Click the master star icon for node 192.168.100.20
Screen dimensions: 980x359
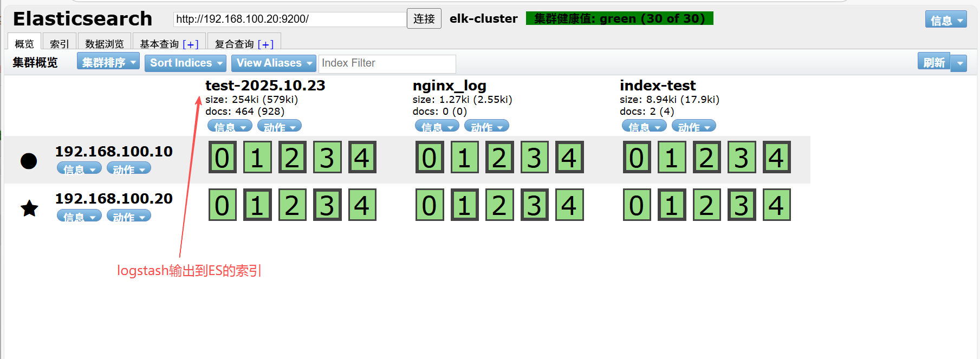point(29,208)
